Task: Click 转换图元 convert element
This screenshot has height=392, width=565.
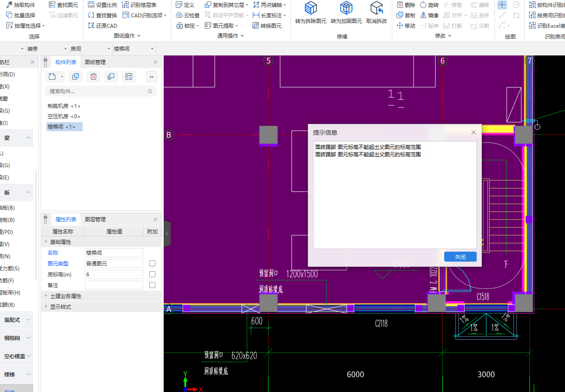Action: 267,26
